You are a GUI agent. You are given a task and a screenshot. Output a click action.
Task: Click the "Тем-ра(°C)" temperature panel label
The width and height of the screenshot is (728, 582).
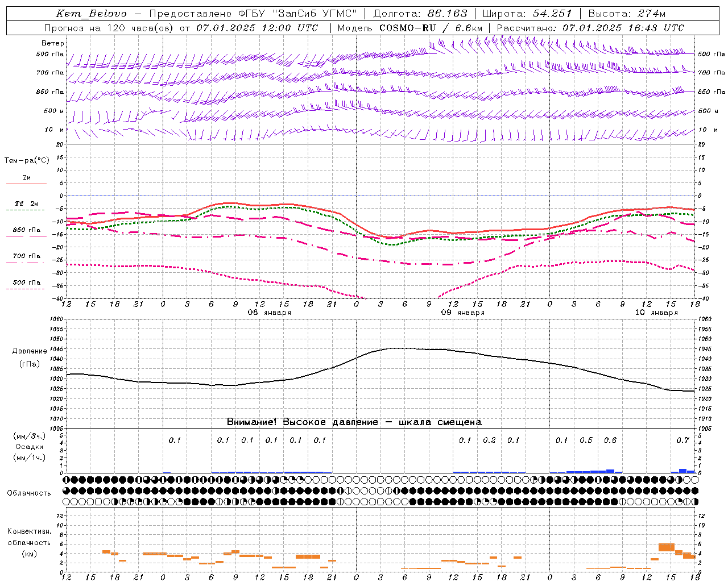27,161
